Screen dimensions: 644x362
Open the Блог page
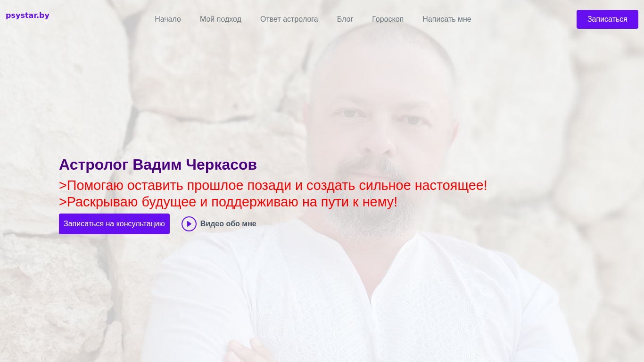pyautogui.click(x=345, y=19)
